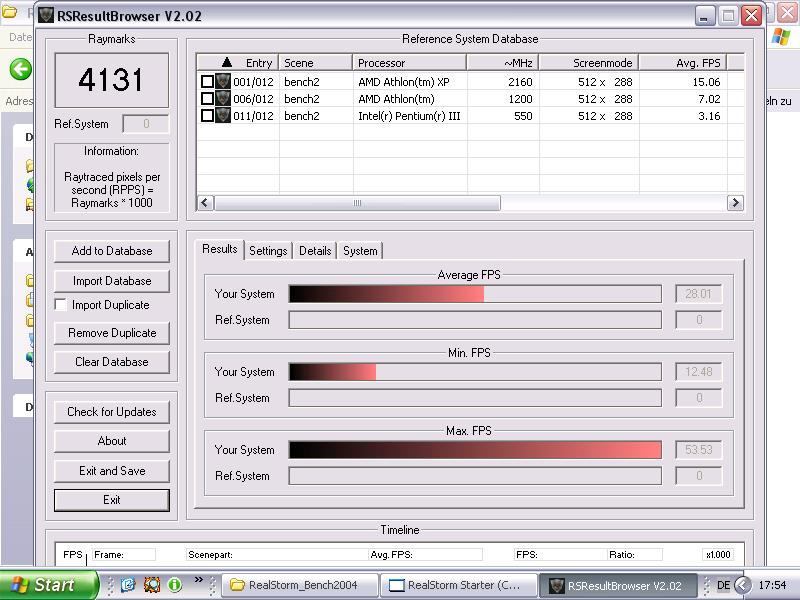The height and width of the screenshot is (600, 800).
Task: Close the RSResultBrowser window
Action: 752,15
